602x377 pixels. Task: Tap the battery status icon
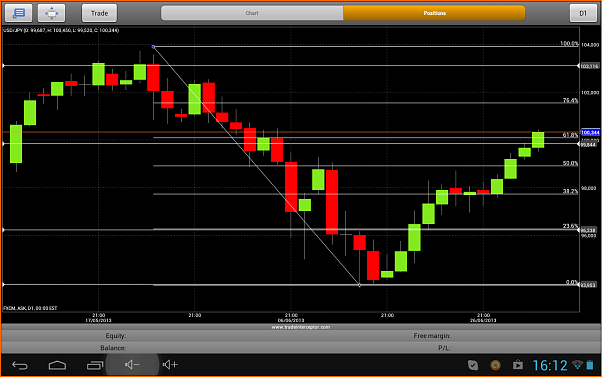(590, 365)
